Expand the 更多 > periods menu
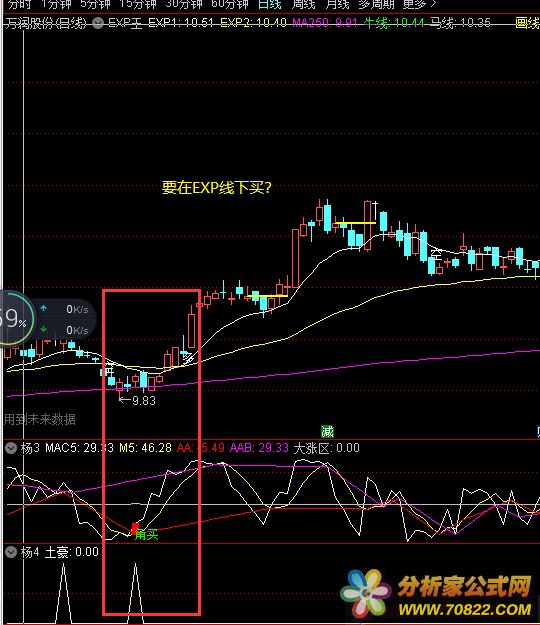 click(419, 4)
